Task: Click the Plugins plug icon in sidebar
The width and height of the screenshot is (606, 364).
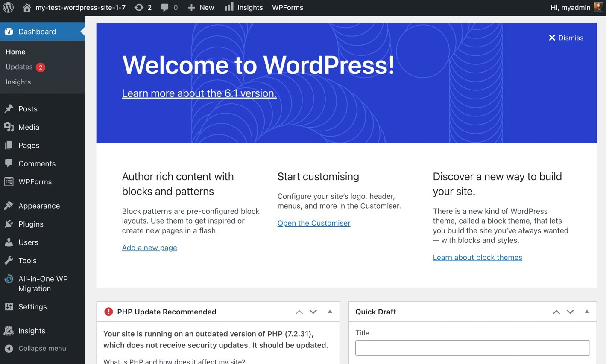Action: pyautogui.click(x=9, y=224)
